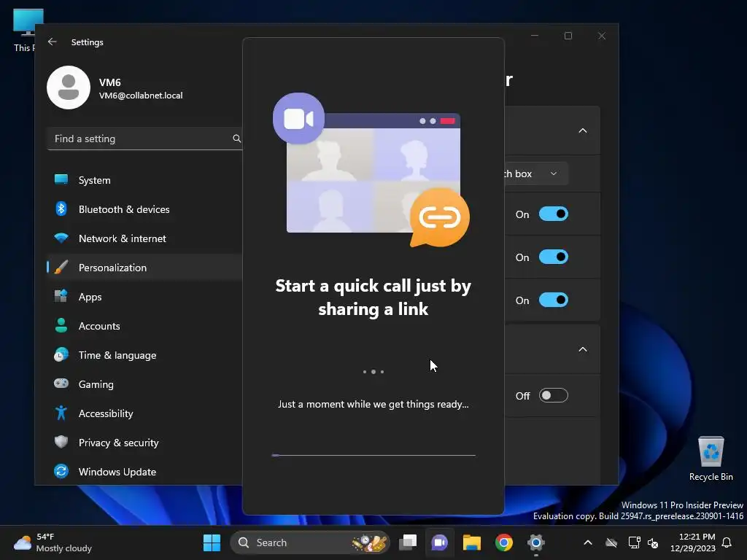
Task: Click the Personalization paintbrush icon
Action: click(x=61, y=267)
